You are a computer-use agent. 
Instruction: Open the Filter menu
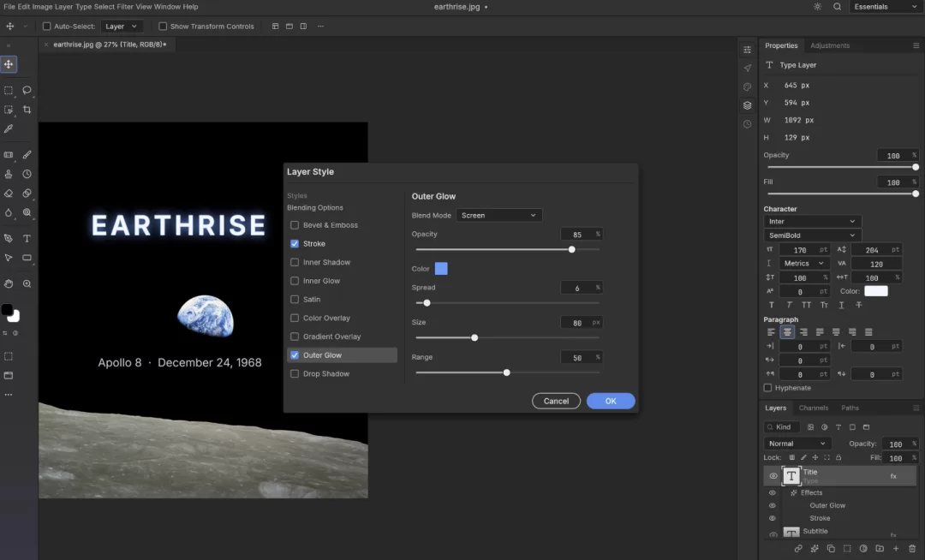coord(125,7)
